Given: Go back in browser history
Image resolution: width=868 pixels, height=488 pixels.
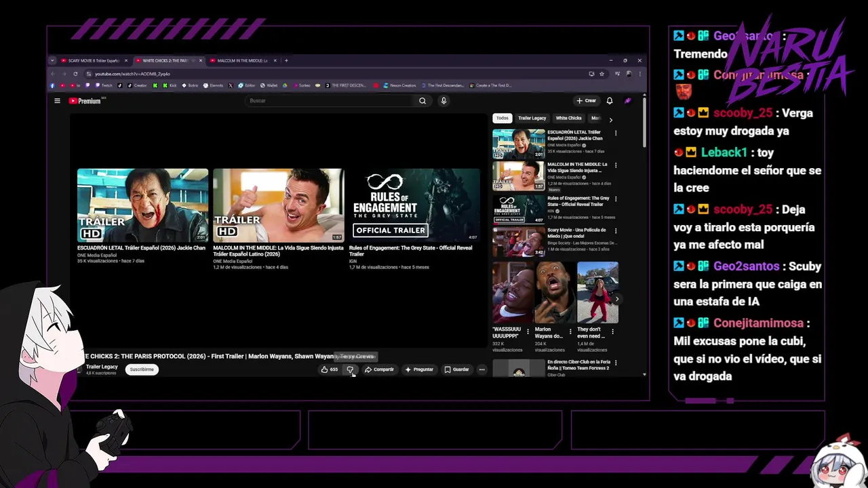Looking at the screenshot, I should pyautogui.click(x=52, y=74).
